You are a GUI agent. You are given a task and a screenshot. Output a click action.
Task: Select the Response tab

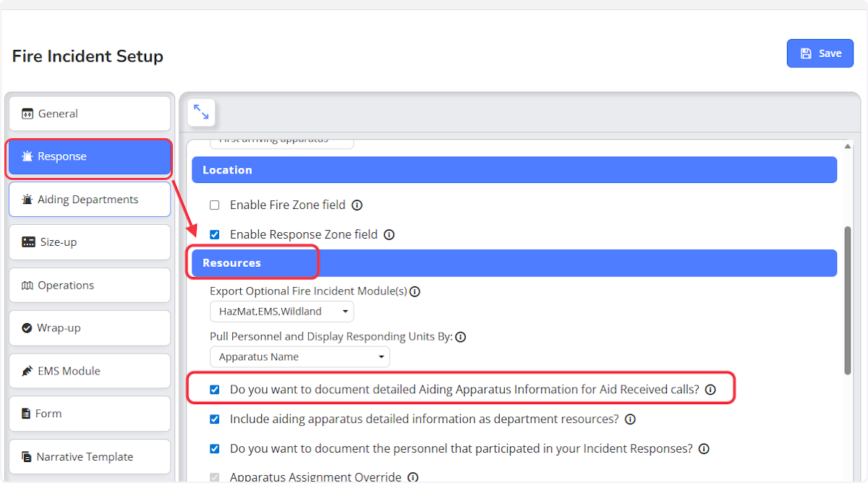90,157
